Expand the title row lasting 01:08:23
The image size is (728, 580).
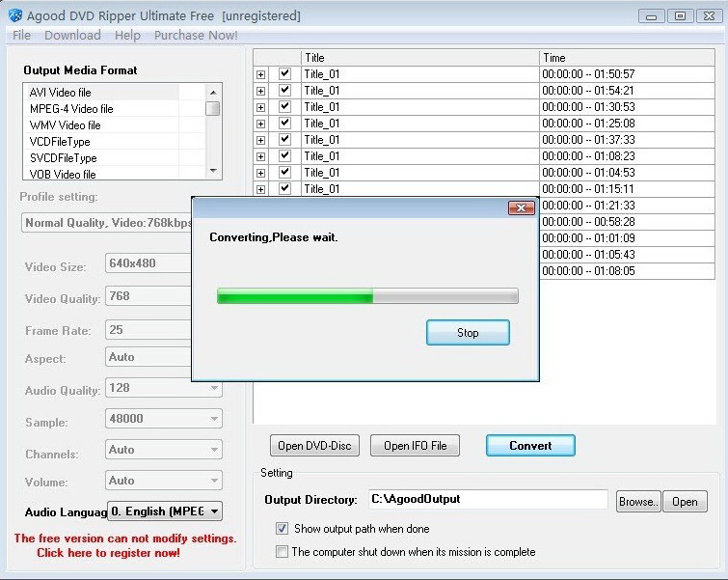(261, 156)
